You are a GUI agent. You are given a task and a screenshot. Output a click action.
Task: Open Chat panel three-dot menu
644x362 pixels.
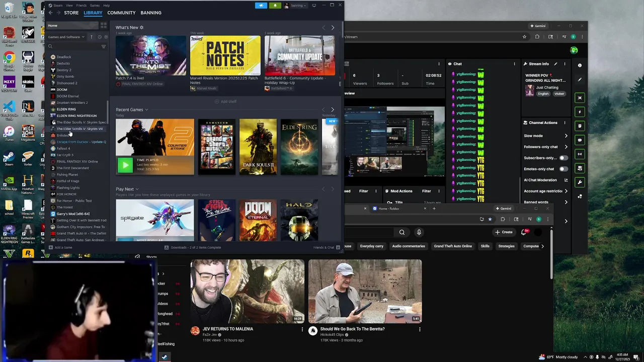pos(514,64)
